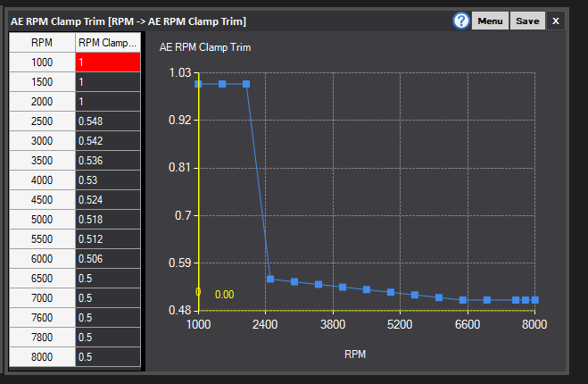Viewport: 588px width, 384px height.
Task: Click the 0.5 cell at 6500 RPM
Action: (x=108, y=278)
